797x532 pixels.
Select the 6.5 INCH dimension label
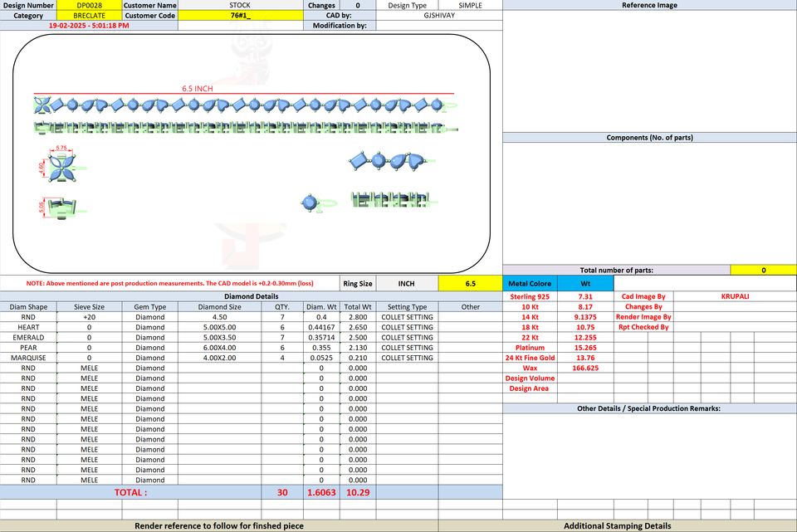tap(198, 89)
